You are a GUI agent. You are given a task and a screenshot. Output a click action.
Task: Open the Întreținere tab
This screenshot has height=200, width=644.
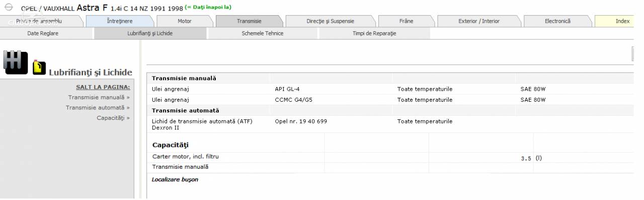[x=119, y=21]
